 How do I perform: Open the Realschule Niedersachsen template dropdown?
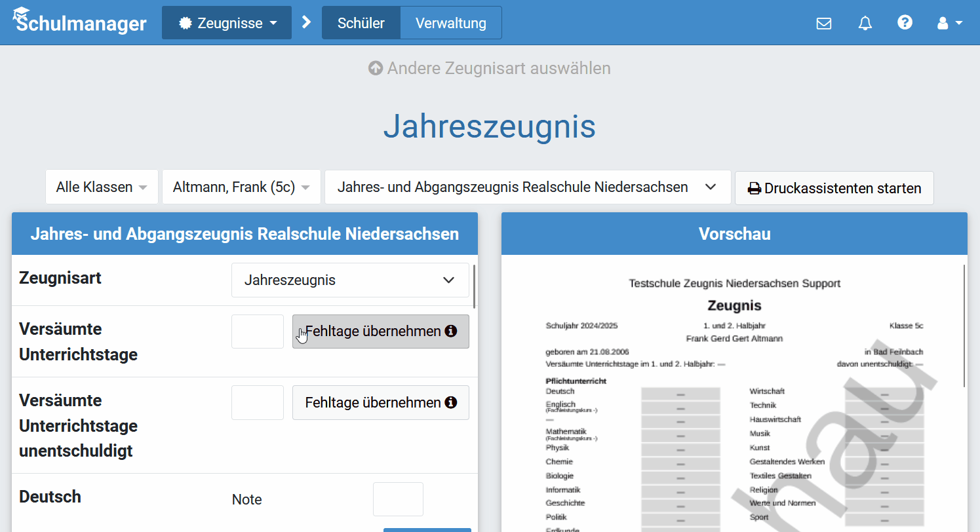[x=527, y=187]
